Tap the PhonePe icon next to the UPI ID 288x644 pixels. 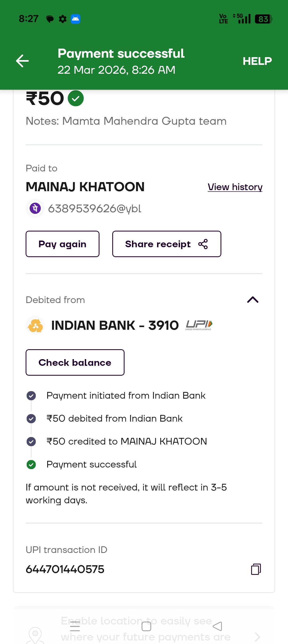(35, 208)
